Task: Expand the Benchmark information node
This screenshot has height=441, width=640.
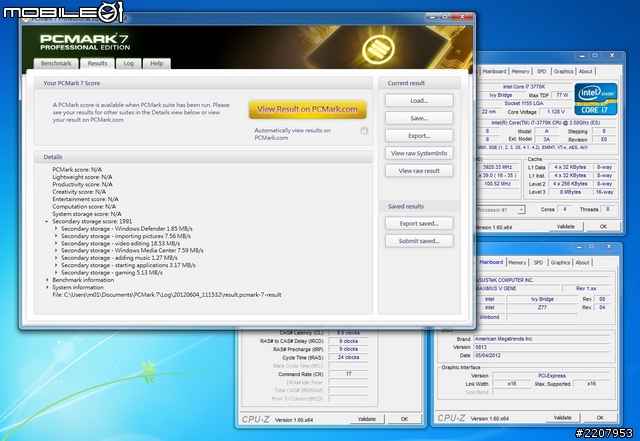Action: (x=47, y=280)
